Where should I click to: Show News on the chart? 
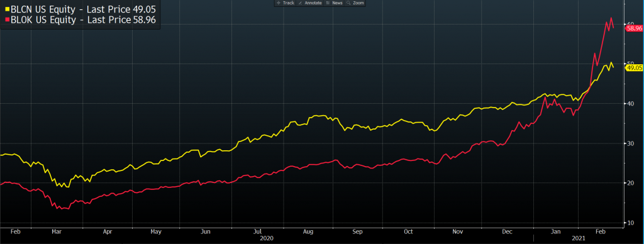tap(335, 3)
